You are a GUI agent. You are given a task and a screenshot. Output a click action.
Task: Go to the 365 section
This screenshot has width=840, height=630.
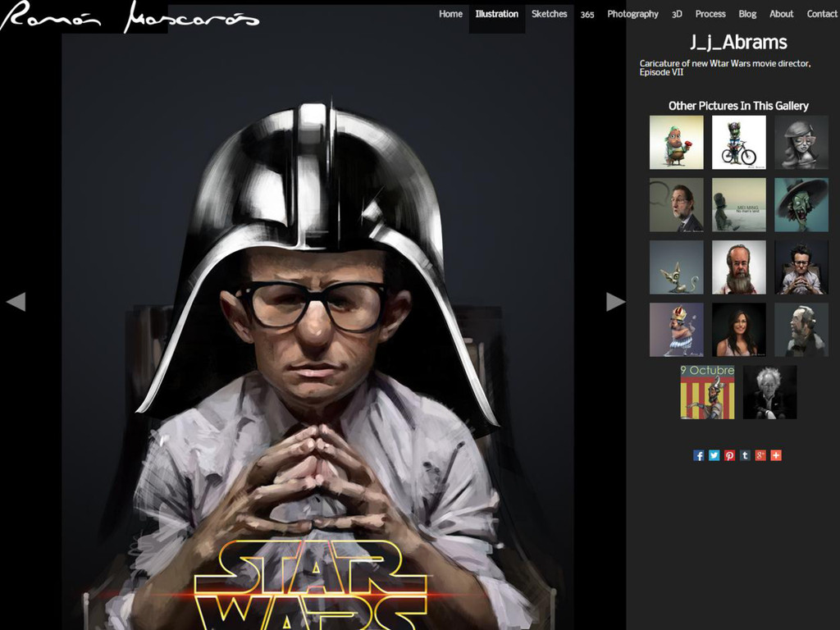point(587,15)
